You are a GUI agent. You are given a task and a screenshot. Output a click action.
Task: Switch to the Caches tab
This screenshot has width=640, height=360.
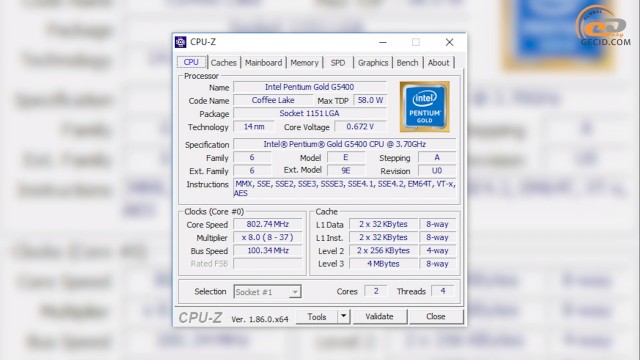223,63
